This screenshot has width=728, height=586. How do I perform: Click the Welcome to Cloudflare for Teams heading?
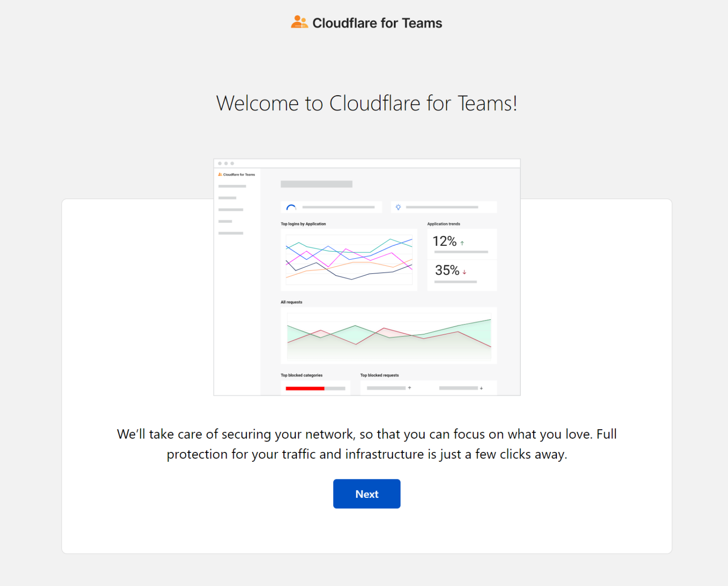[366, 103]
